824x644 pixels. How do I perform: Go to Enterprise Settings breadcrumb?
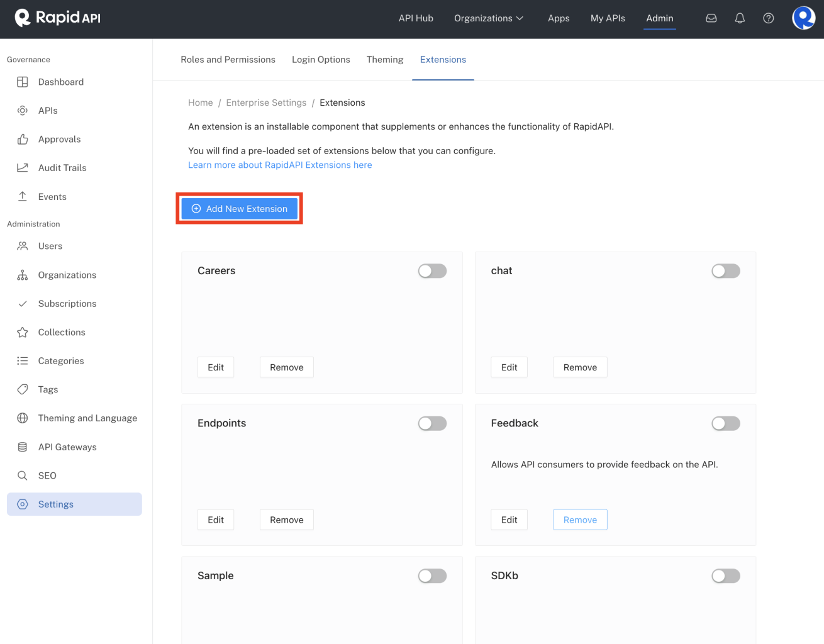click(x=266, y=103)
